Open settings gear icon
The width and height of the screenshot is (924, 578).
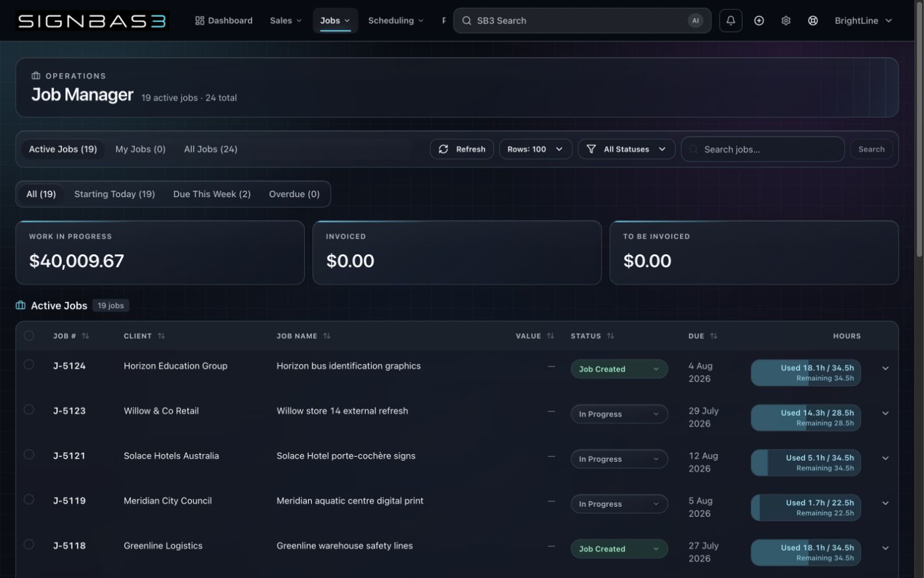(786, 21)
